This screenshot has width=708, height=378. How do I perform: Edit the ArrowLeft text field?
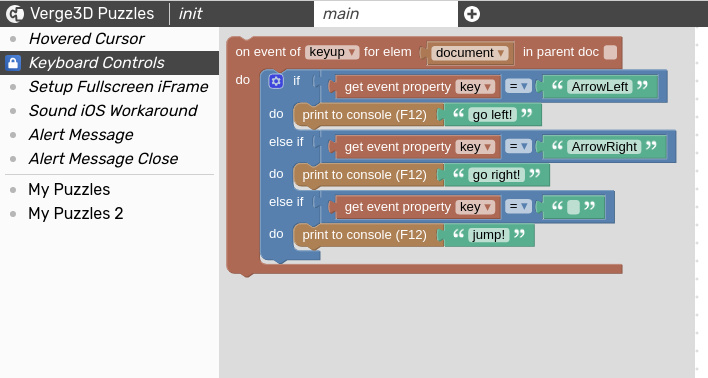click(600, 87)
